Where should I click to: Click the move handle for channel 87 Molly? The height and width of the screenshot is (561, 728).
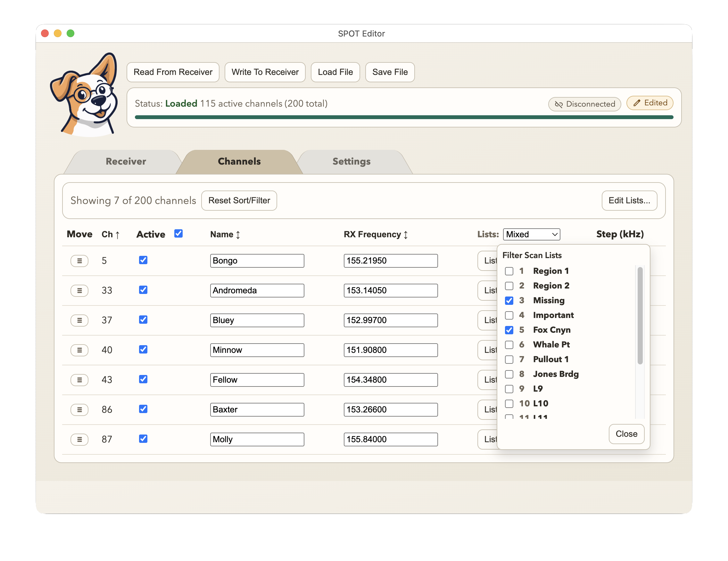(79, 439)
